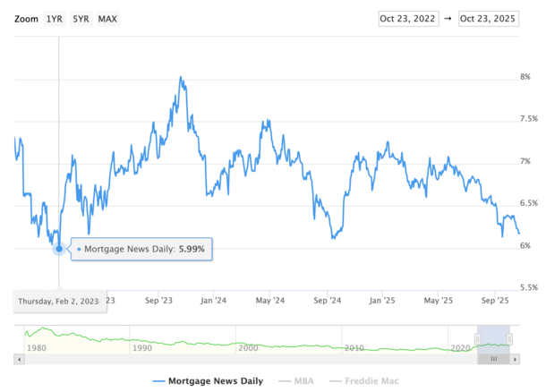This screenshot has width=546, height=392.
Task: Select the 1YR zoom range
Action: tap(55, 19)
